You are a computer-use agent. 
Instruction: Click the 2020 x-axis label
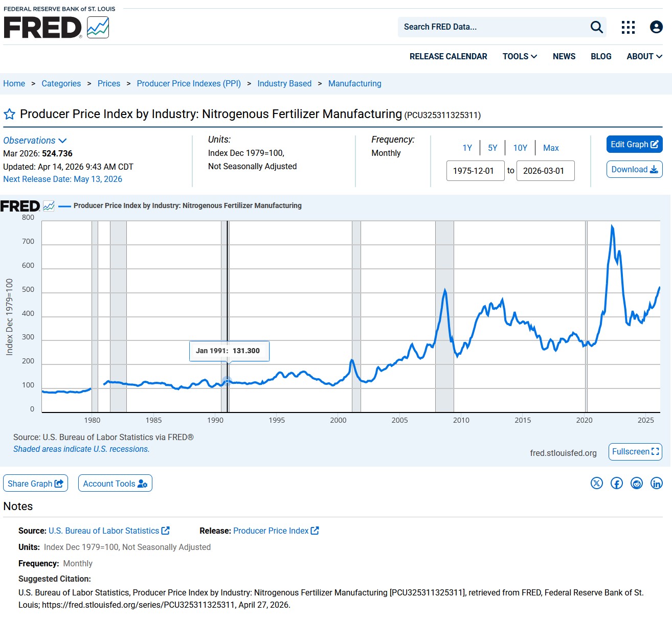point(584,420)
